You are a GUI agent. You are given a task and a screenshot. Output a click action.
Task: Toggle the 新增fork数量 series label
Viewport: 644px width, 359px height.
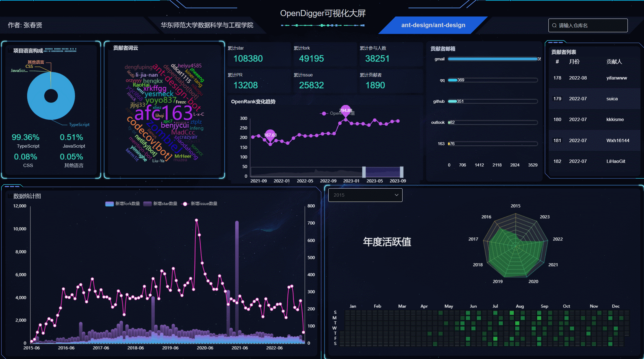pyautogui.click(x=127, y=204)
